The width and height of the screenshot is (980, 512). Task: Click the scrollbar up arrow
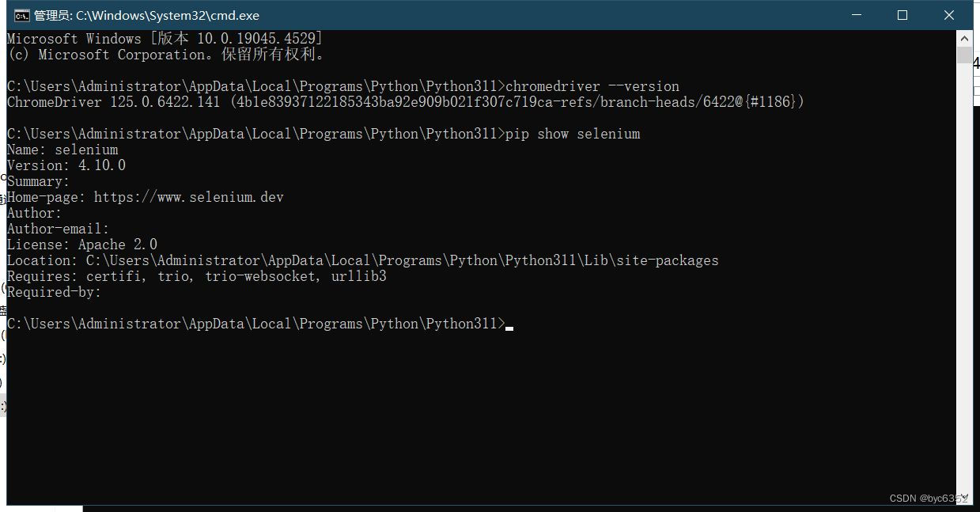click(963, 37)
